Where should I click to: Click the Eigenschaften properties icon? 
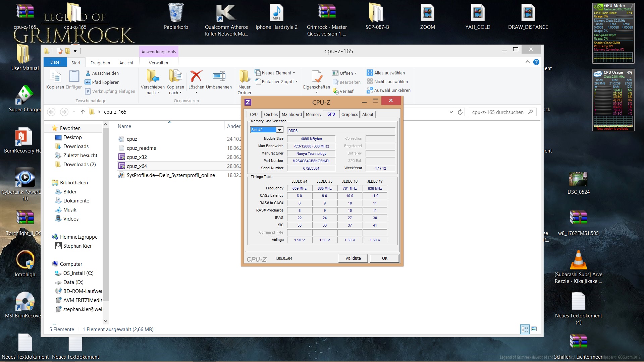316,77
